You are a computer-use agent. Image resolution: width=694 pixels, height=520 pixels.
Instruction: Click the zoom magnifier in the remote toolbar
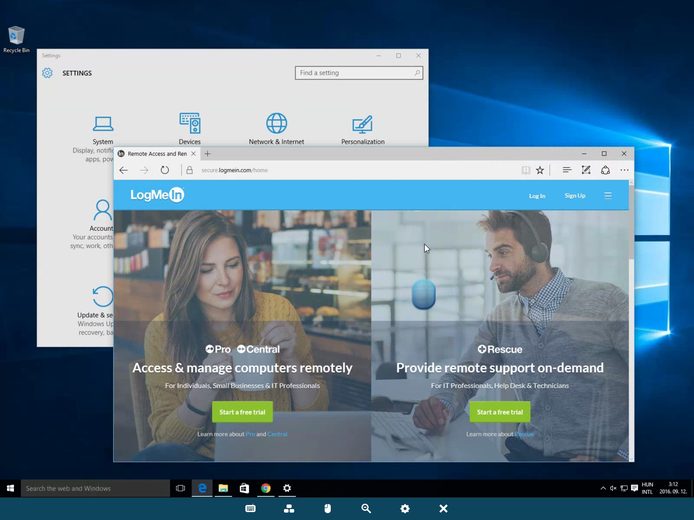click(366, 508)
